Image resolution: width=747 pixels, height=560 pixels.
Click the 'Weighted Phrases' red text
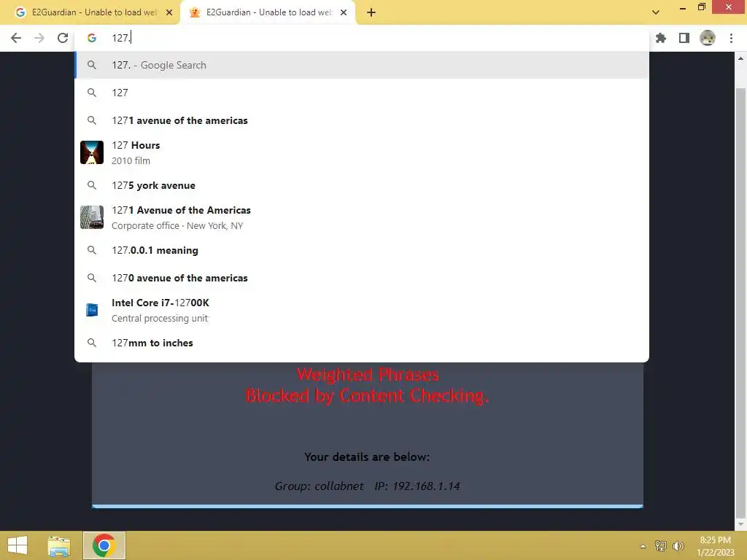[368, 375]
